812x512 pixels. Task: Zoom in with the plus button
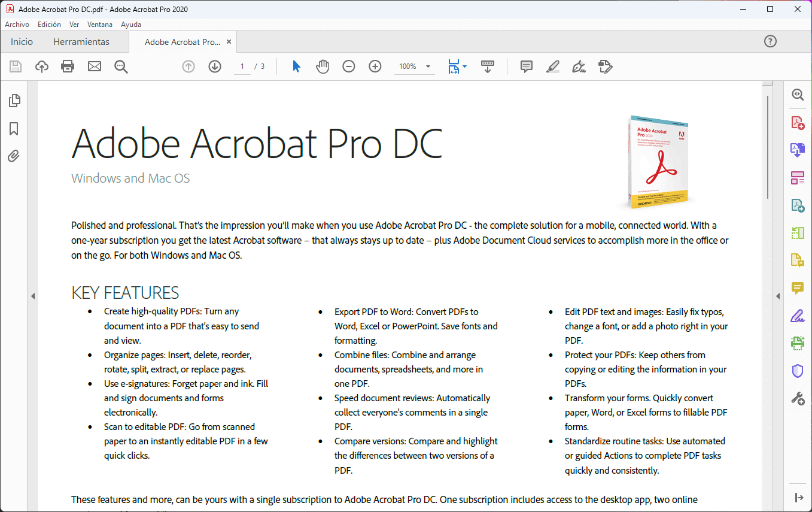pos(375,66)
